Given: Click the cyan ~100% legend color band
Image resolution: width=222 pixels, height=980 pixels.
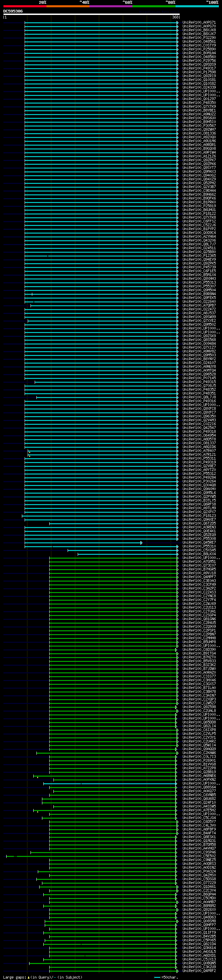Looking at the screenshot, I should tap(197, 6).
